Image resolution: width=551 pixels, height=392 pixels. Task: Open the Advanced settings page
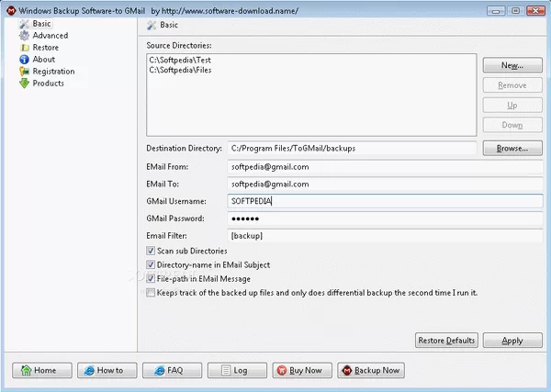click(x=51, y=36)
